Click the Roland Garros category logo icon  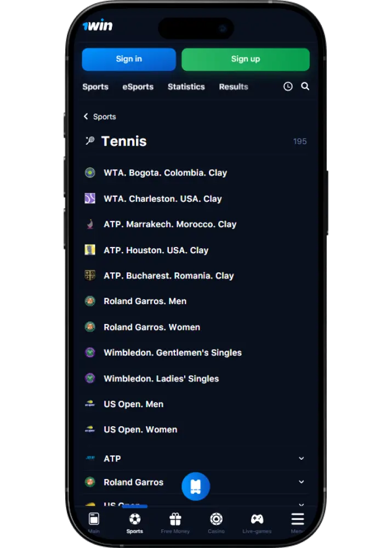[90, 482]
